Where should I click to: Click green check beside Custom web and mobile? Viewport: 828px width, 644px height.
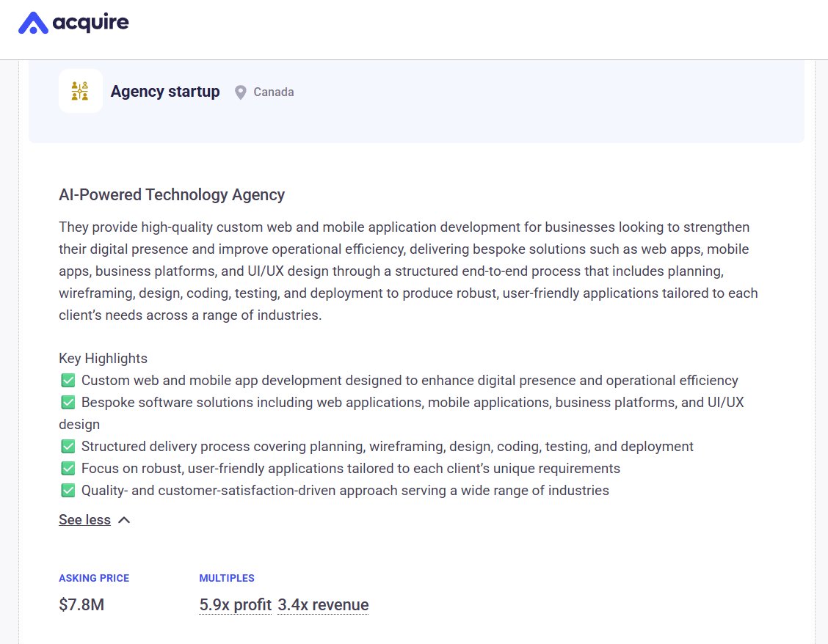pos(68,381)
